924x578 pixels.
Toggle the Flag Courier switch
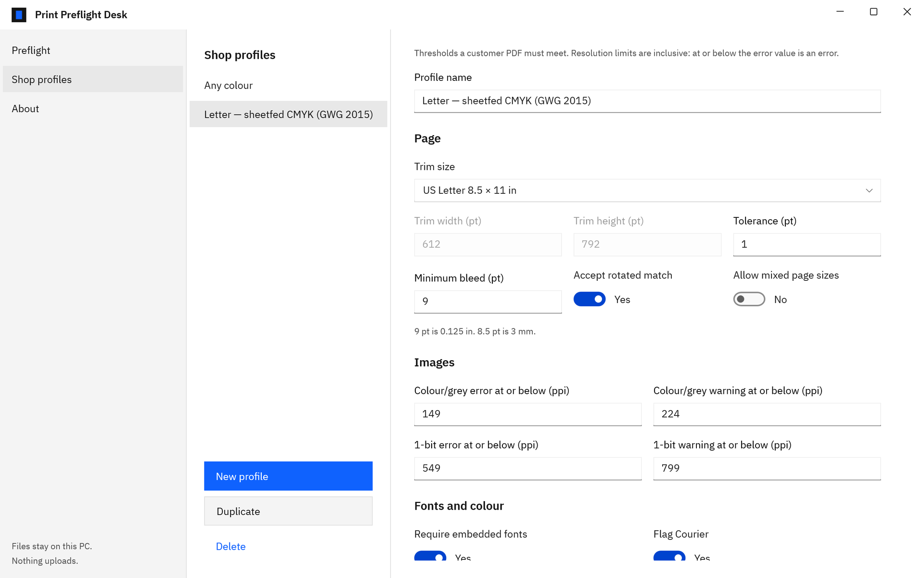pyautogui.click(x=669, y=556)
